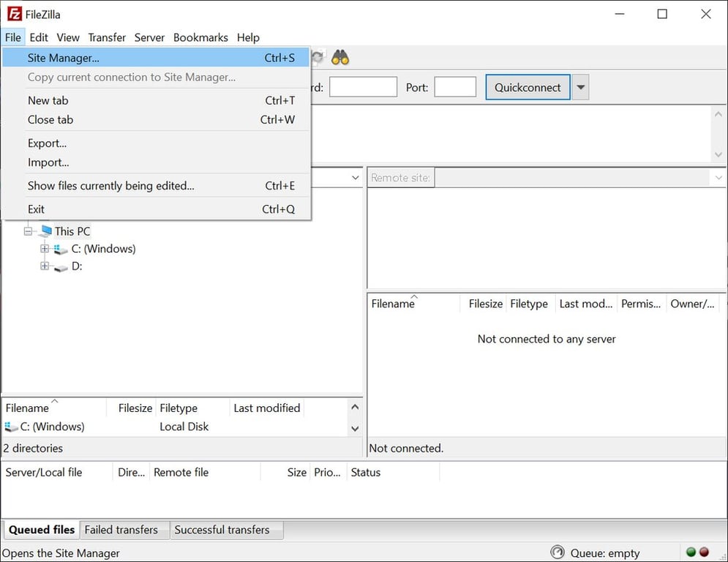This screenshot has width=728, height=562.
Task: Open filename filters via the binoculars icon
Action: (x=339, y=57)
